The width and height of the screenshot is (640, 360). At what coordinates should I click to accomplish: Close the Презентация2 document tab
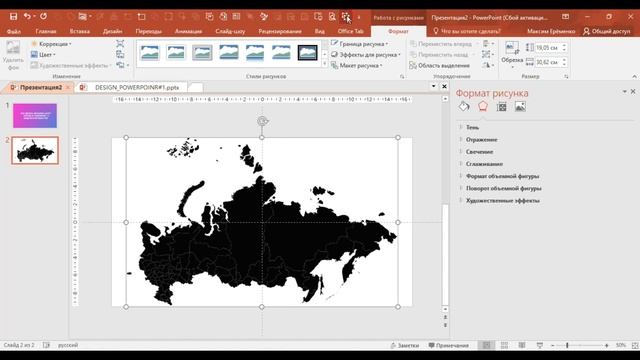click(68, 87)
